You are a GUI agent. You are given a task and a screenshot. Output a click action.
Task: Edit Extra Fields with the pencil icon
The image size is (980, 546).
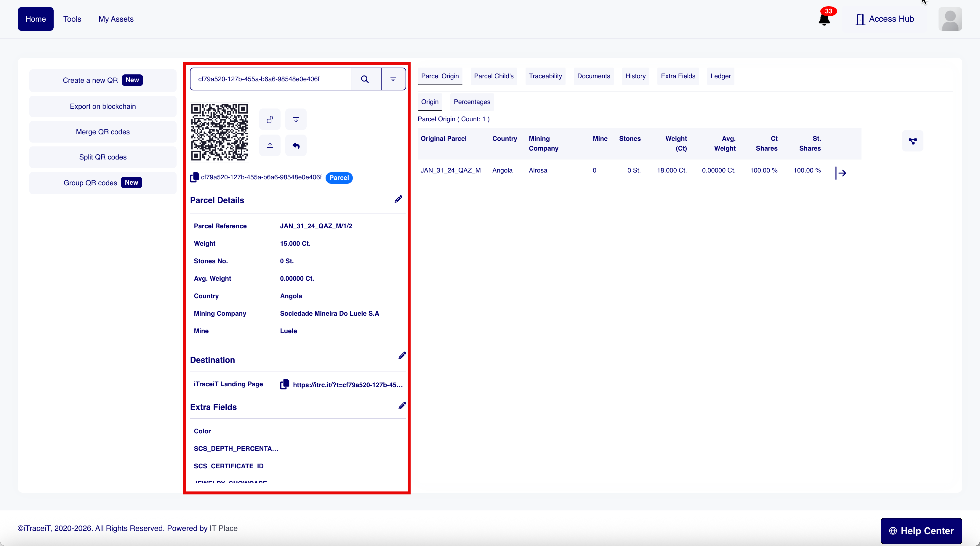click(x=402, y=406)
